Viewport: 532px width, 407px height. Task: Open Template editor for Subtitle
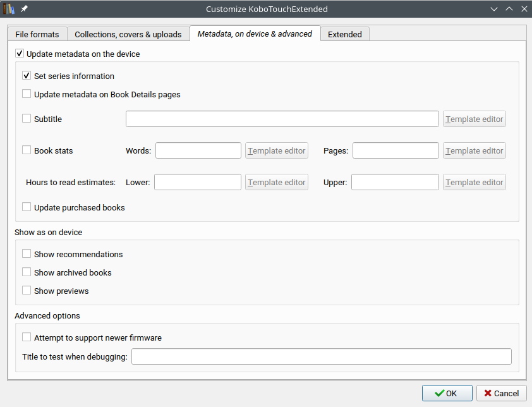pyautogui.click(x=475, y=119)
